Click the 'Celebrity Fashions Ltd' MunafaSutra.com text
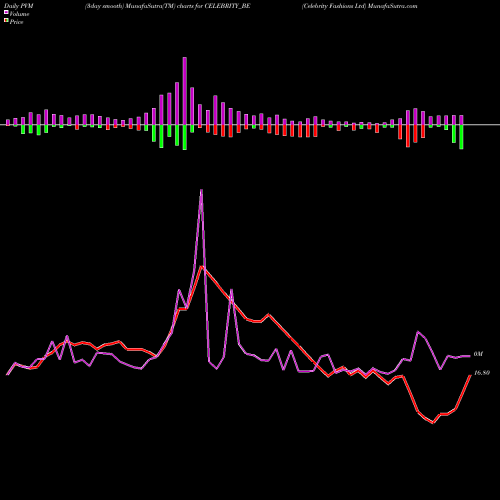This screenshot has height=500, width=500. [359, 6]
